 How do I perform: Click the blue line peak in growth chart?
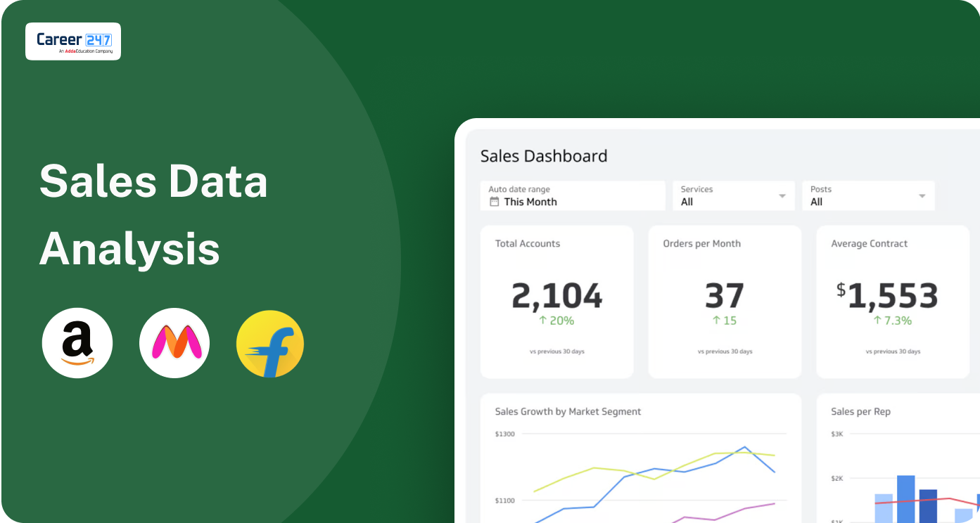click(x=745, y=447)
